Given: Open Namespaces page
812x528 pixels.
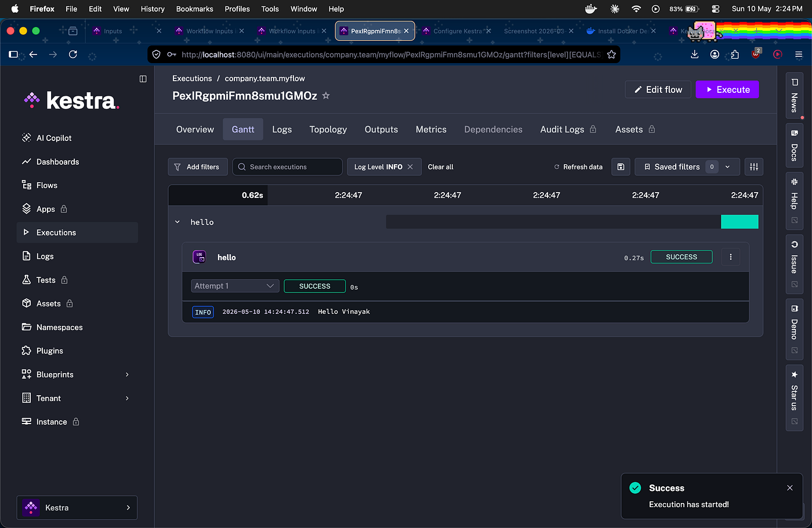Looking at the screenshot, I should tap(52, 327).
